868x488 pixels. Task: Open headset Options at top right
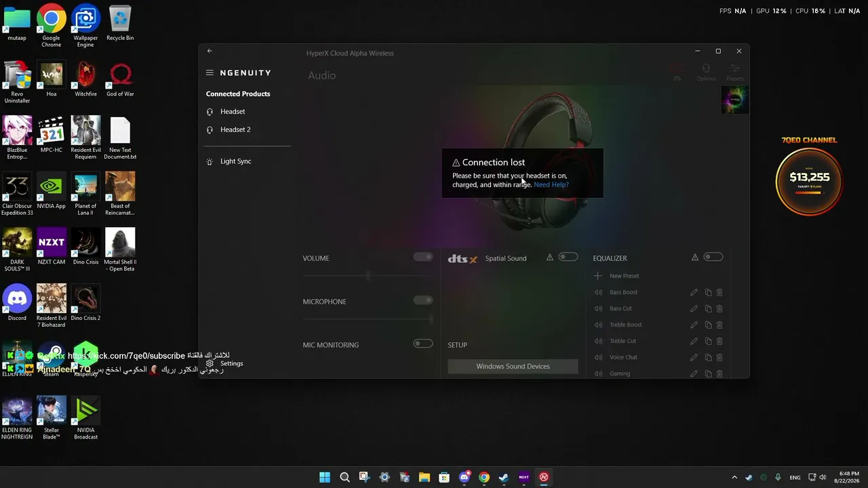tap(706, 72)
